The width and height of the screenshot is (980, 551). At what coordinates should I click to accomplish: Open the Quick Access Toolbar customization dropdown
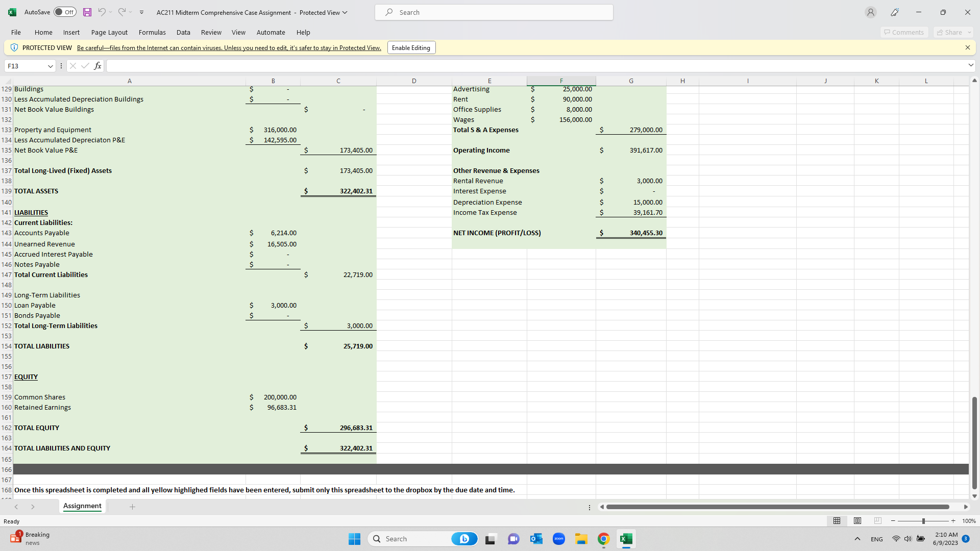pos(141,12)
